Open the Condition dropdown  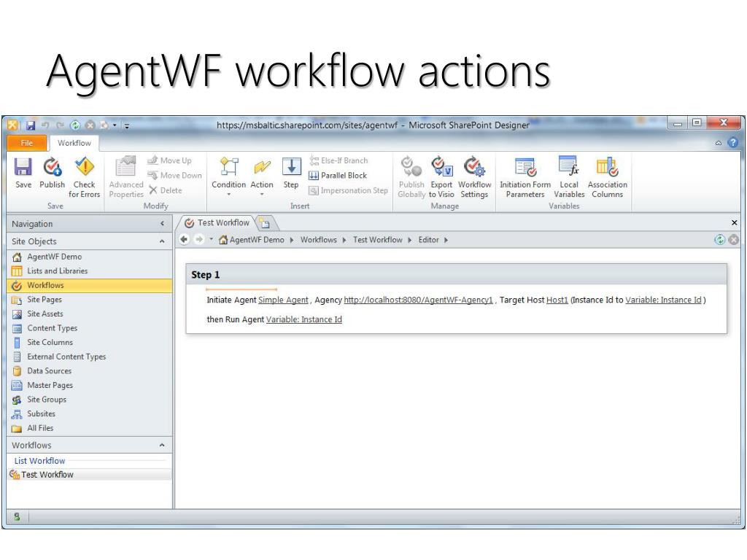[228, 176]
